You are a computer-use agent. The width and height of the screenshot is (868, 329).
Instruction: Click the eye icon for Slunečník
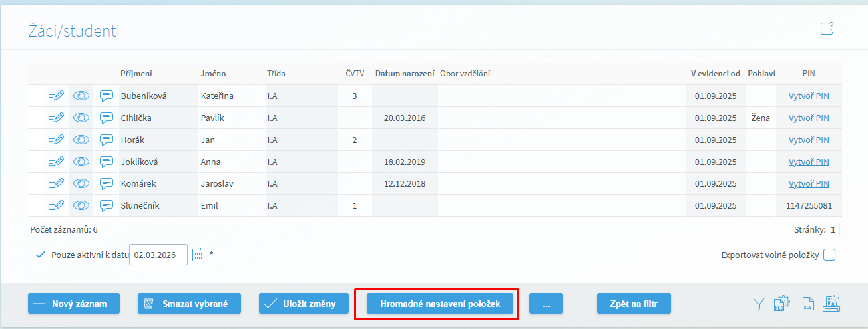tap(81, 206)
